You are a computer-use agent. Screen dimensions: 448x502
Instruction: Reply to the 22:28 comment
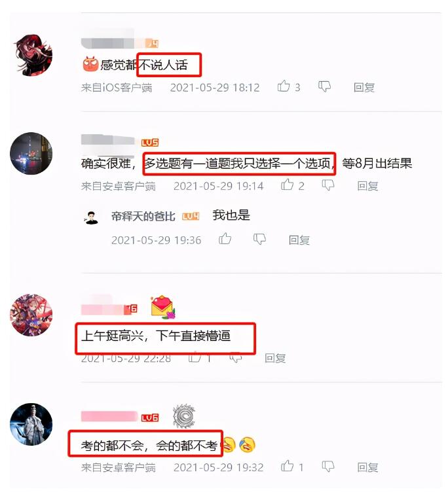pyautogui.click(x=275, y=358)
